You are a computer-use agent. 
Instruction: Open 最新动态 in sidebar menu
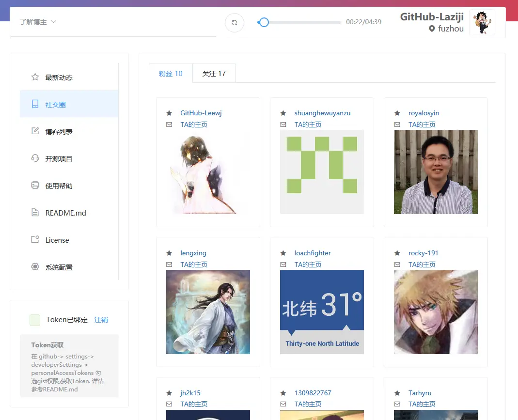click(69, 77)
